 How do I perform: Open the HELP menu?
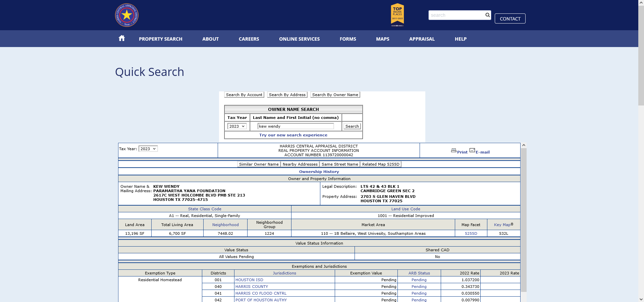click(461, 39)
